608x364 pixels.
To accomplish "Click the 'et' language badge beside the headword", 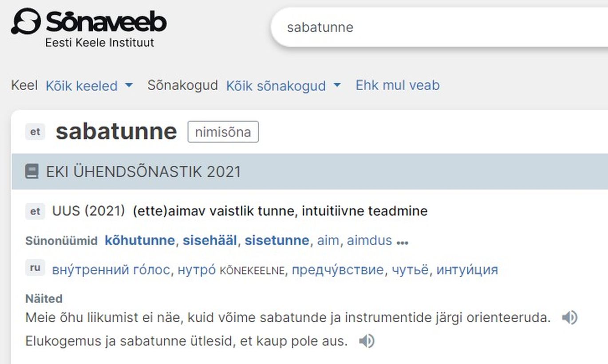I will tap(35, 132).
